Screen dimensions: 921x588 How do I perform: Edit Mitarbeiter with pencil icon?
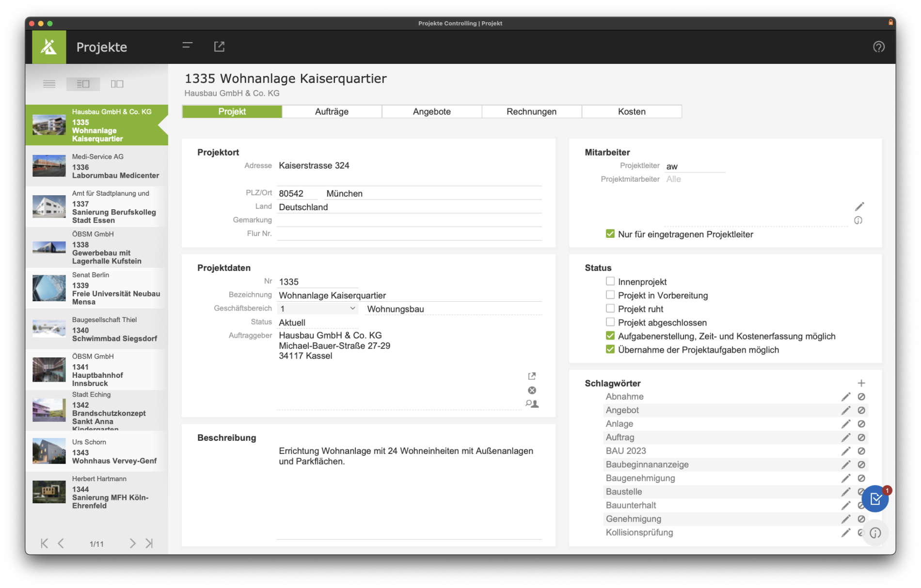859,206
